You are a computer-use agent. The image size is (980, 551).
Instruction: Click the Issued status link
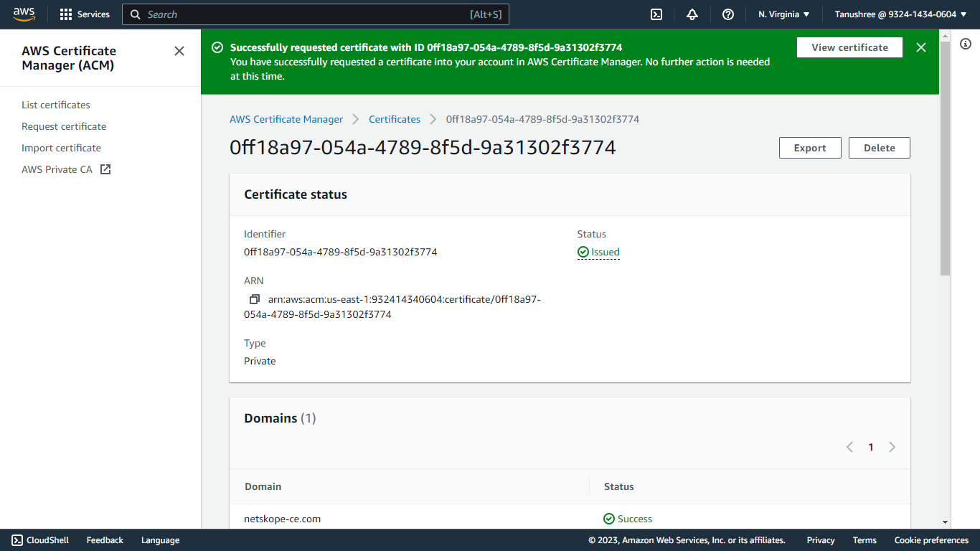(x=606, y=252)
